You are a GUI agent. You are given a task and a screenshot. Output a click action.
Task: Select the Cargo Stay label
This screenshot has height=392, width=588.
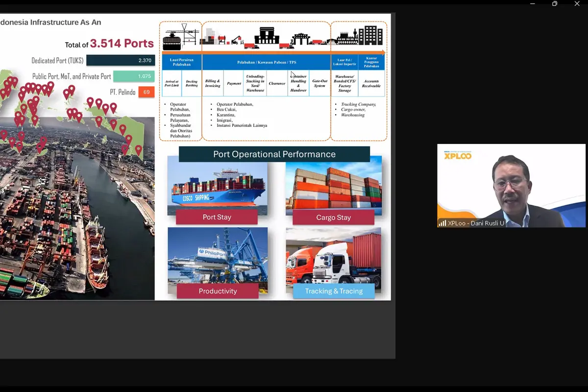point(334,218)
